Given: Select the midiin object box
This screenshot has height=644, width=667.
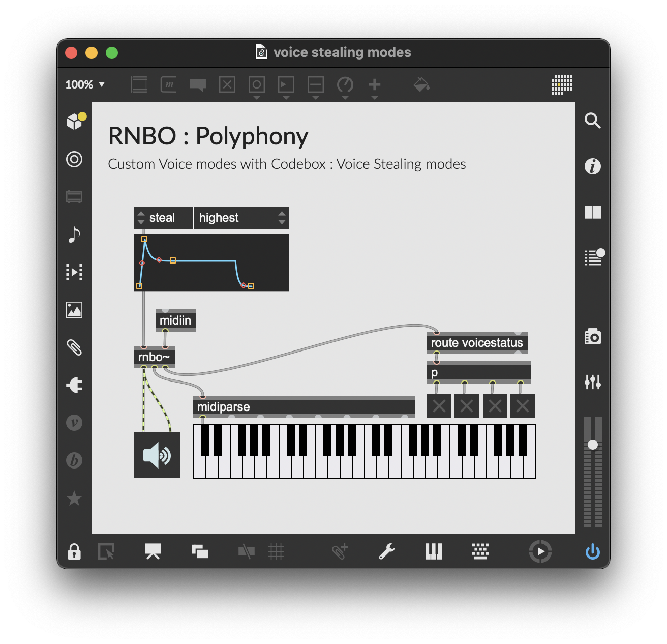Looking at the screenshot, I should point(175,320).
